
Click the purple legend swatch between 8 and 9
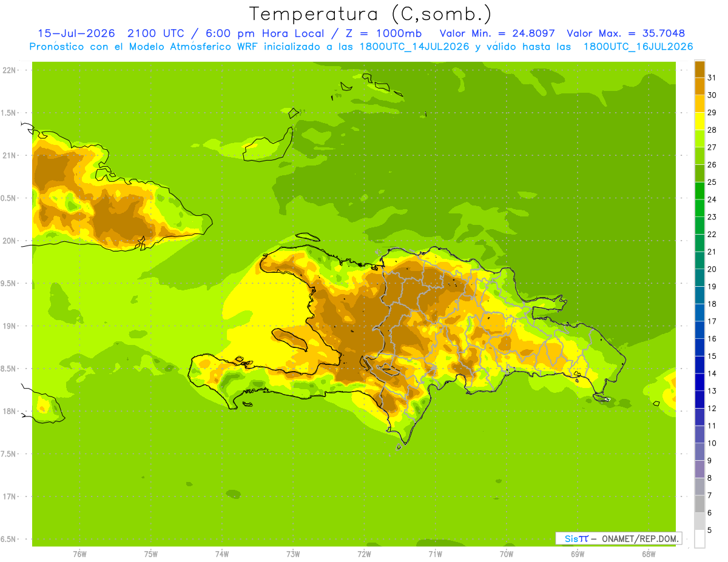(699, 469)
